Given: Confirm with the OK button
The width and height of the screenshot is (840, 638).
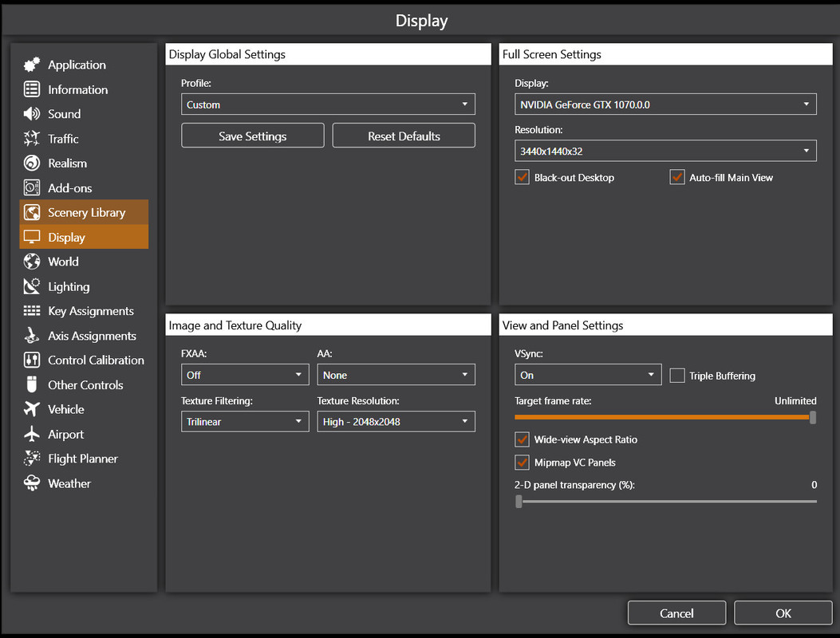Looking at the screenshot, I should click(x=783, y=613).
